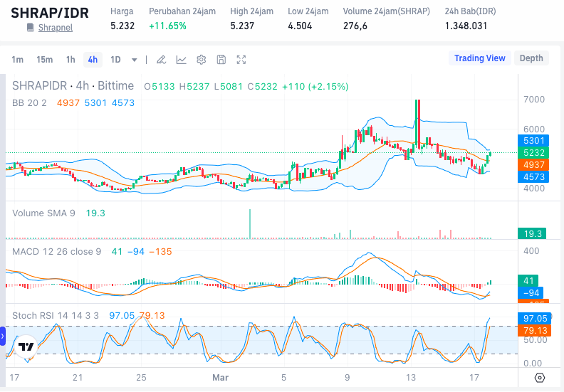The height and width of the screenshot is (392, 564).
Task: Open the Shrapnel link
Action: pos(55,27)
